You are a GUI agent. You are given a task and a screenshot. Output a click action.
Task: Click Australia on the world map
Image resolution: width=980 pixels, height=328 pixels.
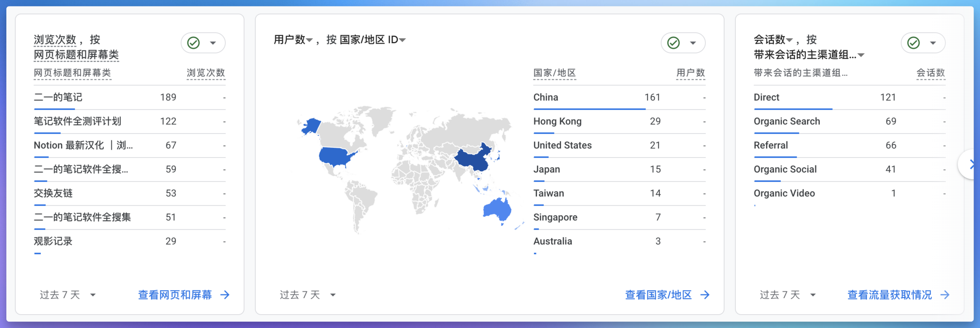click(x=498, y=210)
